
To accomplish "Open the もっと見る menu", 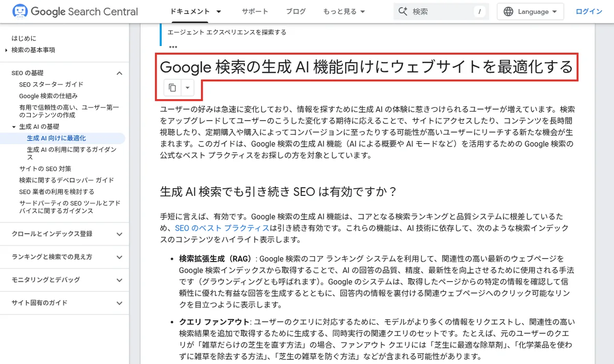I will click(x=344, y=11).
